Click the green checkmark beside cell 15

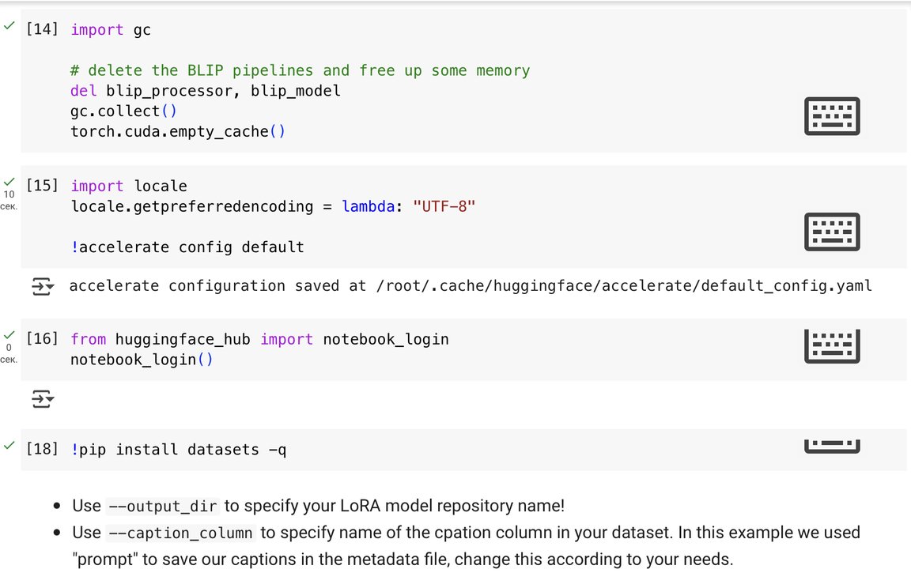click(9, 183)
